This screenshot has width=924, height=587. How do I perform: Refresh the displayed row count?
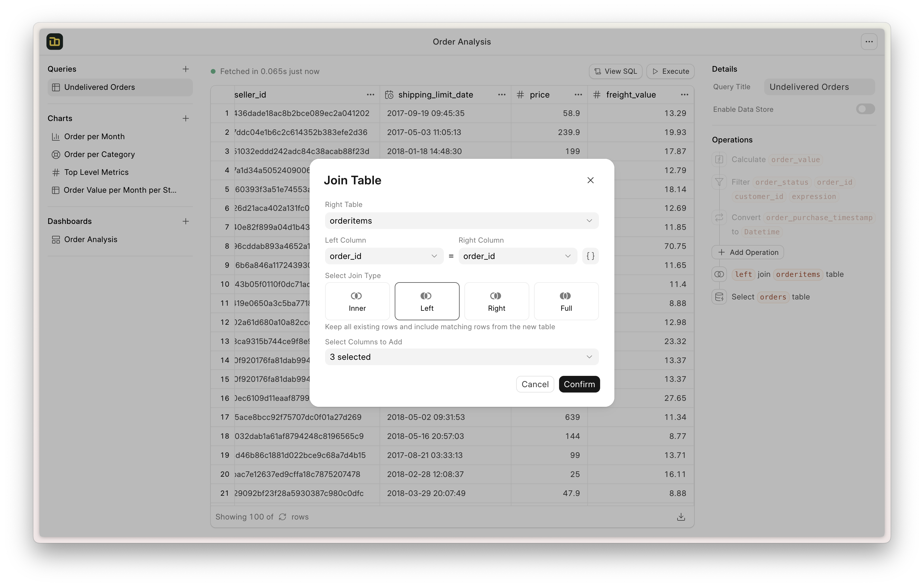click(x=282, y=517)
